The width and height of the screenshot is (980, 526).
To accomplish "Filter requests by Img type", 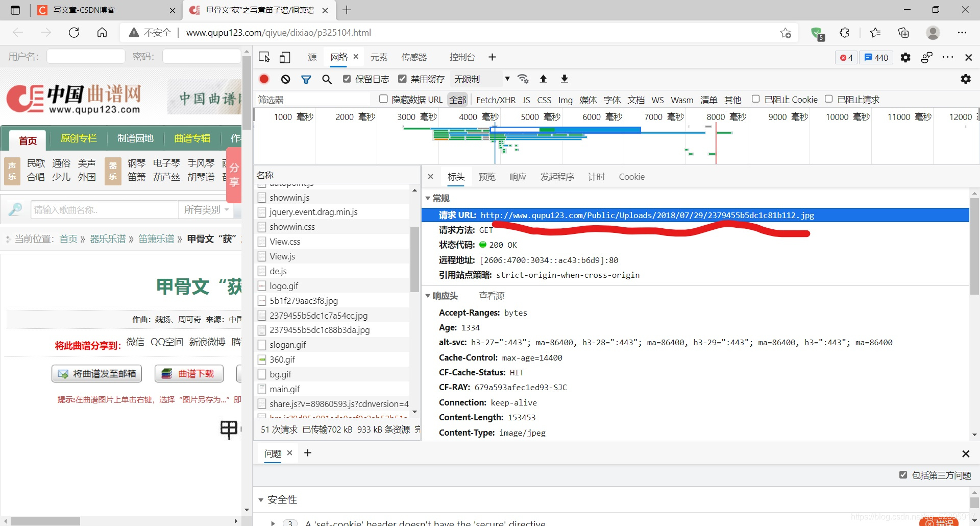I will [565, 100].
